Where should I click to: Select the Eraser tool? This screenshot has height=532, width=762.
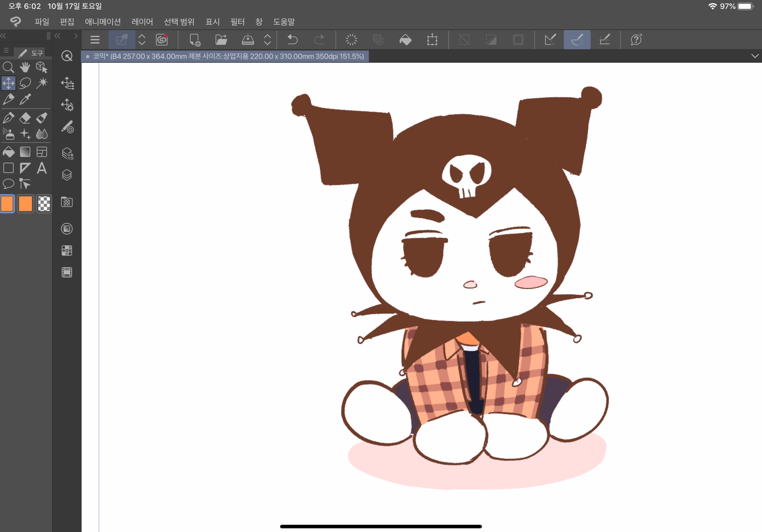pos(25,118)
